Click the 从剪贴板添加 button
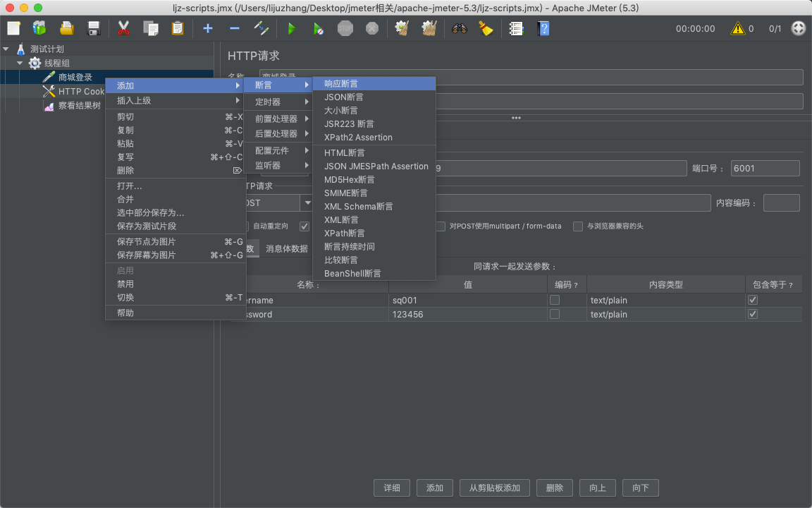 point(495,488)
